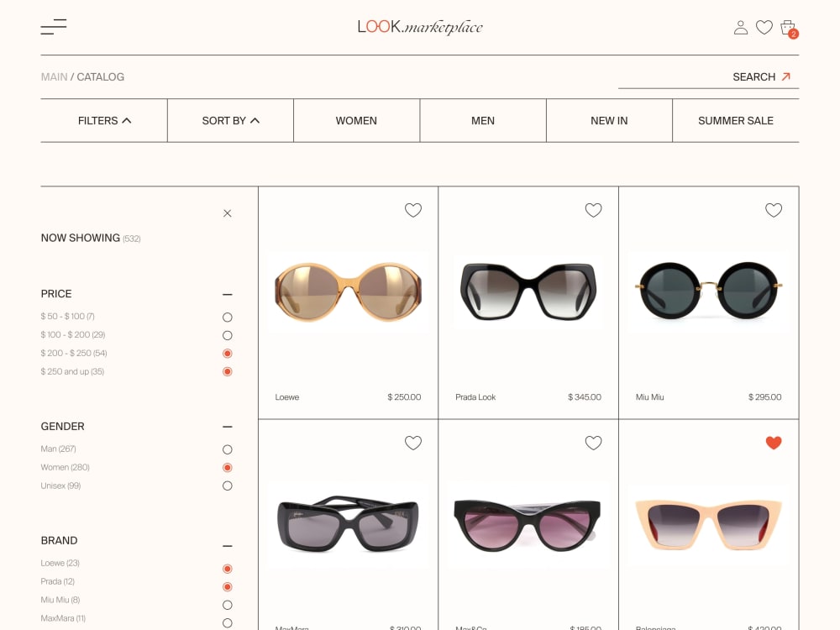This screenshot has height=630, width=840.
Task: Select the MaxMara brand filter
Action: (x=227, y=623)
